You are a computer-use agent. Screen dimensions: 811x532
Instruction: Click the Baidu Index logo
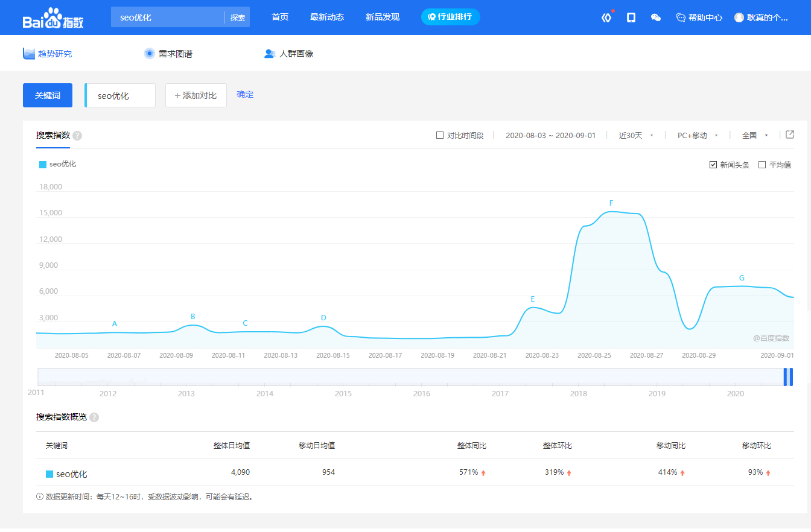point(53,18)
